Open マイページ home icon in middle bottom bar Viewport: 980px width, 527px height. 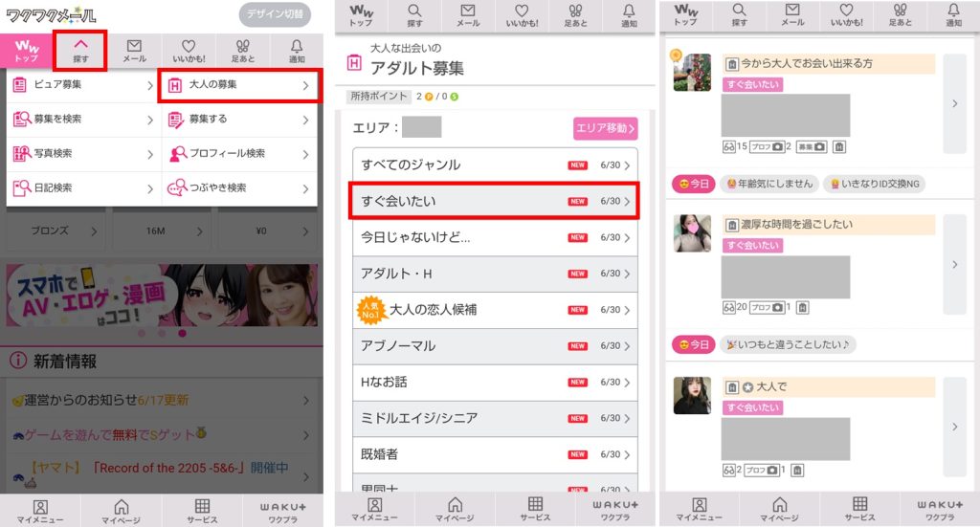[455, 509]
